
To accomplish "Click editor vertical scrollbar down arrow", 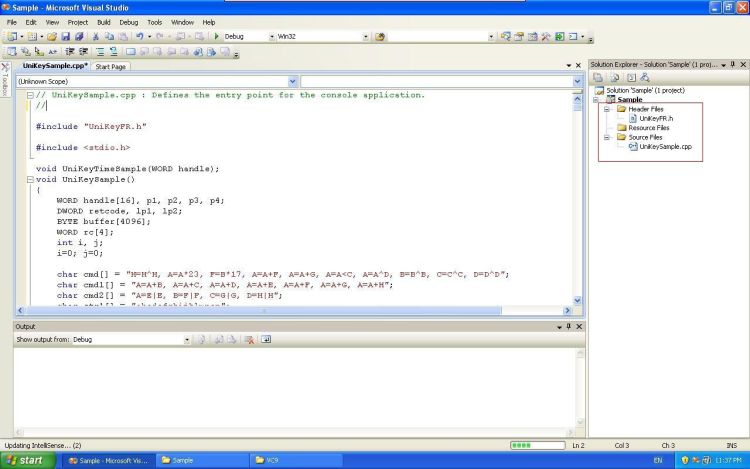I will tap(577, 301).
